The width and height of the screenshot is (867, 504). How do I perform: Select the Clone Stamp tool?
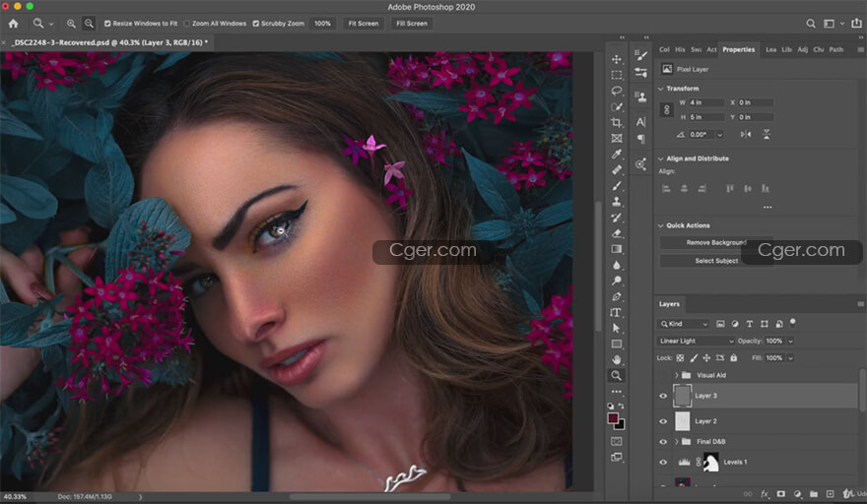click(617, 201)
